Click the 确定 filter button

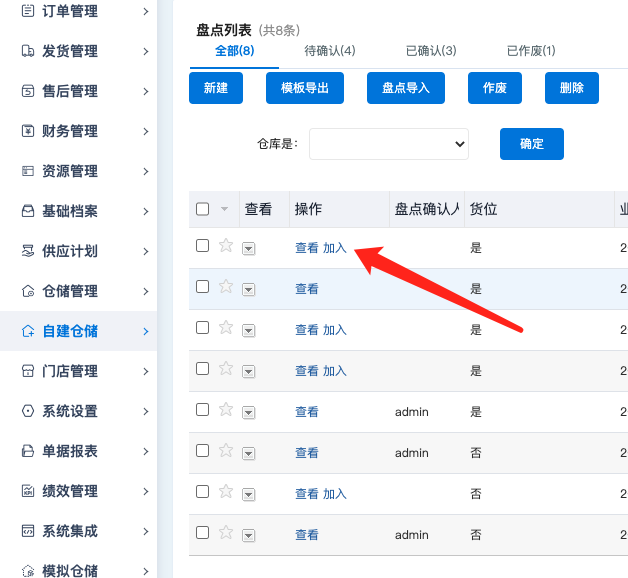tap(531, 144)
